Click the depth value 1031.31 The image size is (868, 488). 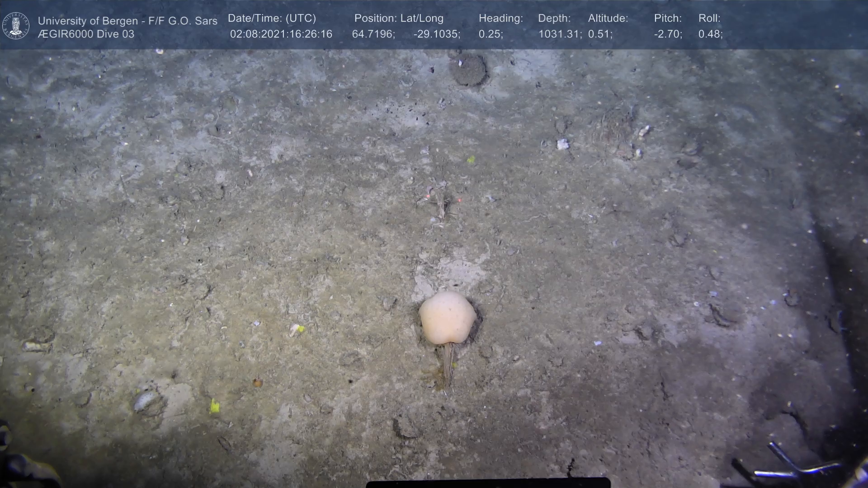[x=560, y=34]
